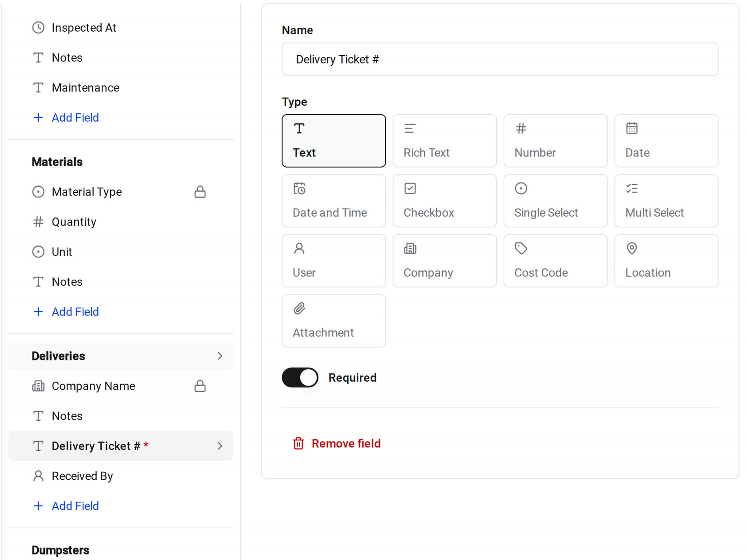Choose the Rich Text field type
Screen dimensions: 747x560
444,140
